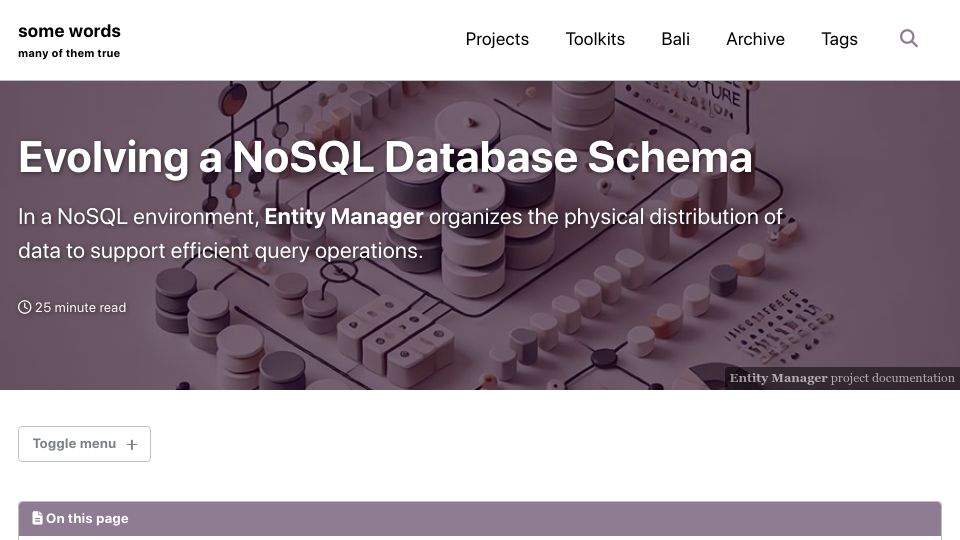
Task: Click the 'On this page' header
Action: (479, 519)
